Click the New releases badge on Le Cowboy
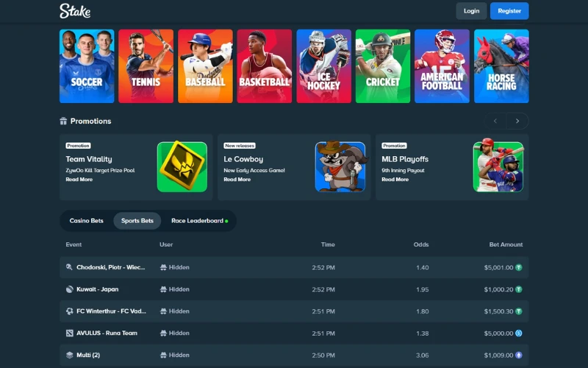The image size is (588, 368). [x=240, y=146]
